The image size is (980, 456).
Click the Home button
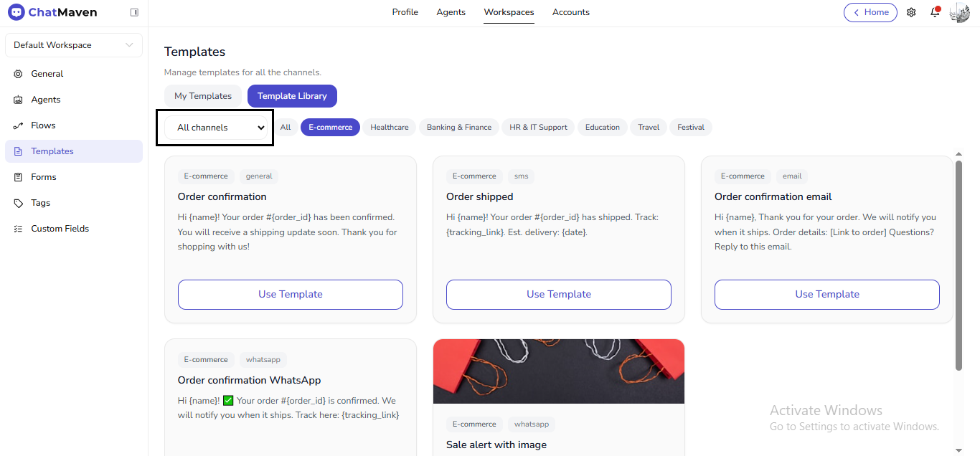pyautogui.click(x=870, y=12)
